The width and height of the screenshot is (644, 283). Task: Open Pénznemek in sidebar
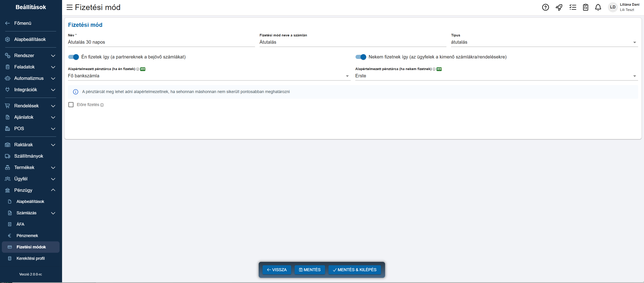(x=27, y=235)
